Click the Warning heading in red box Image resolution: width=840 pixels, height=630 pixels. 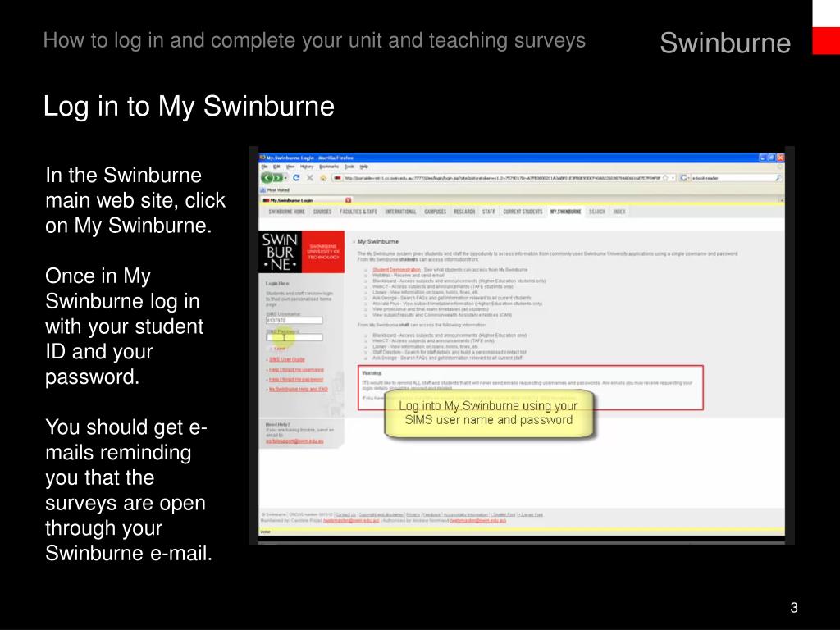click(372, 373)
